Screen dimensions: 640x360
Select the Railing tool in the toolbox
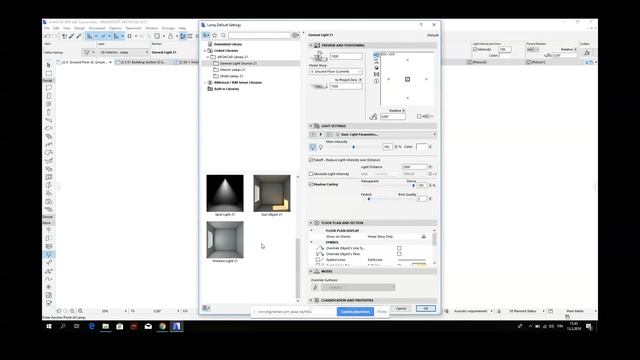[x=49, y=144]
